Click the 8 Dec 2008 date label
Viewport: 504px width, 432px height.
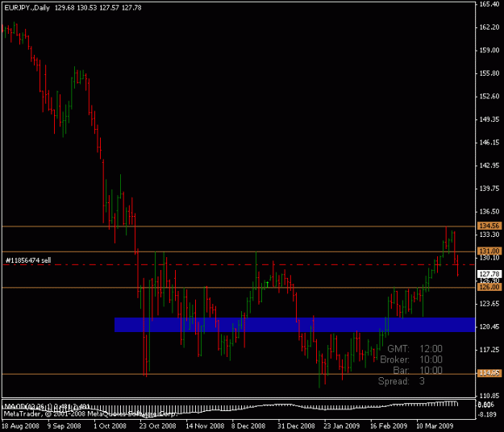click(x=248, y=426)
